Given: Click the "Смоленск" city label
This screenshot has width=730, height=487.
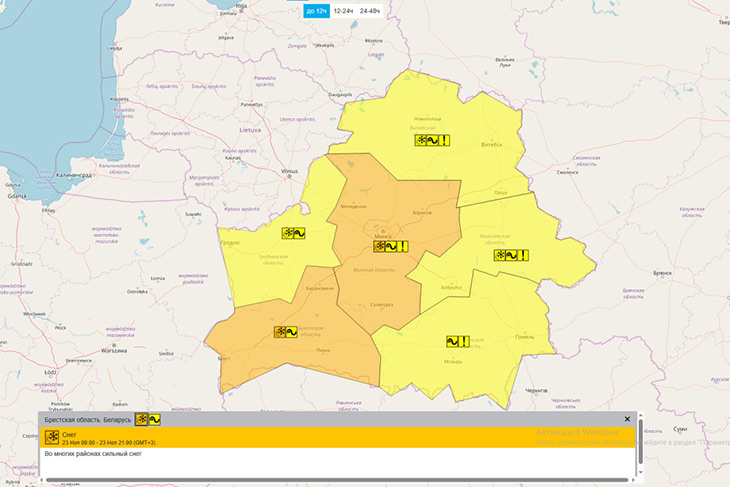Looking at the screenshot, I should [568, 172].
